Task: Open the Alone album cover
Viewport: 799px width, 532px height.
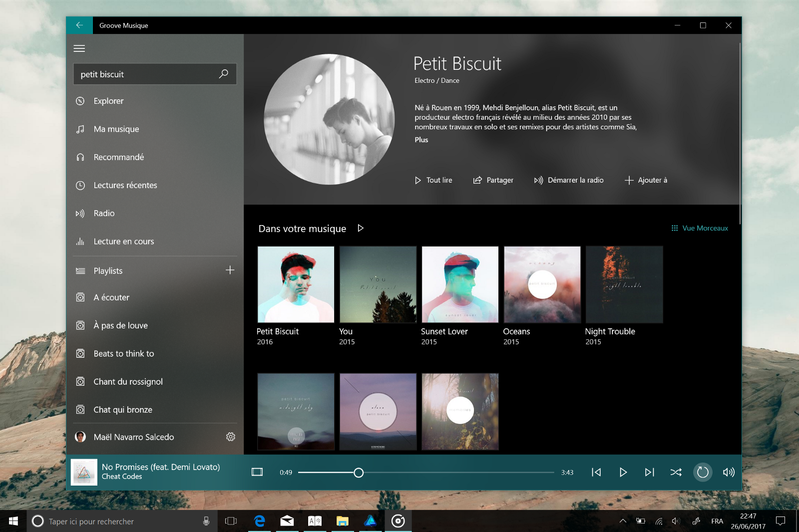Action: coord(378,412)
